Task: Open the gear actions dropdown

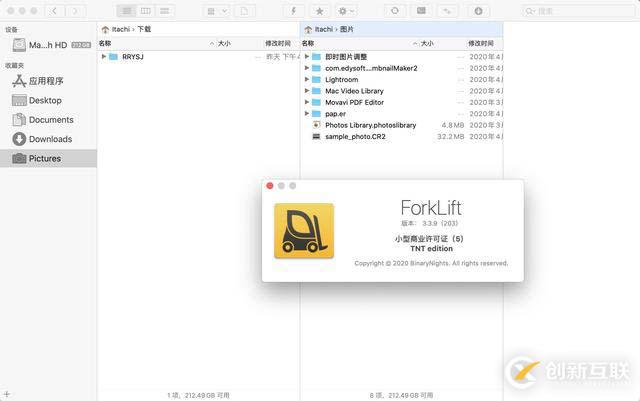Action: 346,11
